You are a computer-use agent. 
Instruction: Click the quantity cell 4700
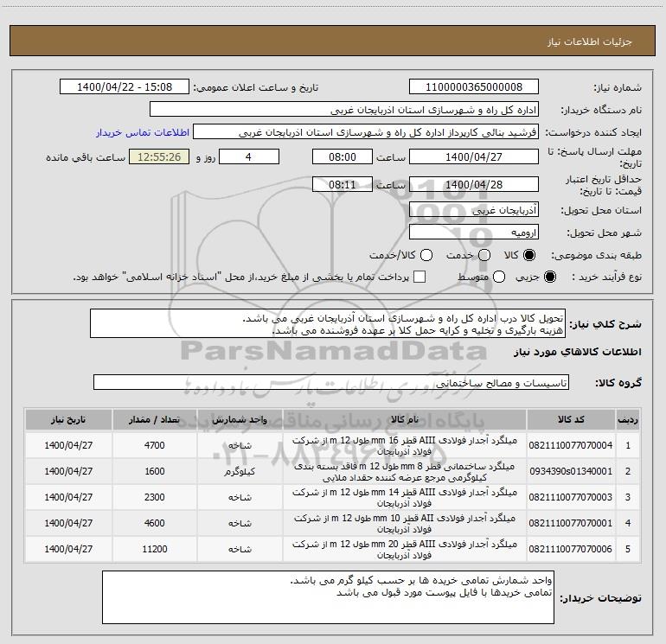point(154,445)
